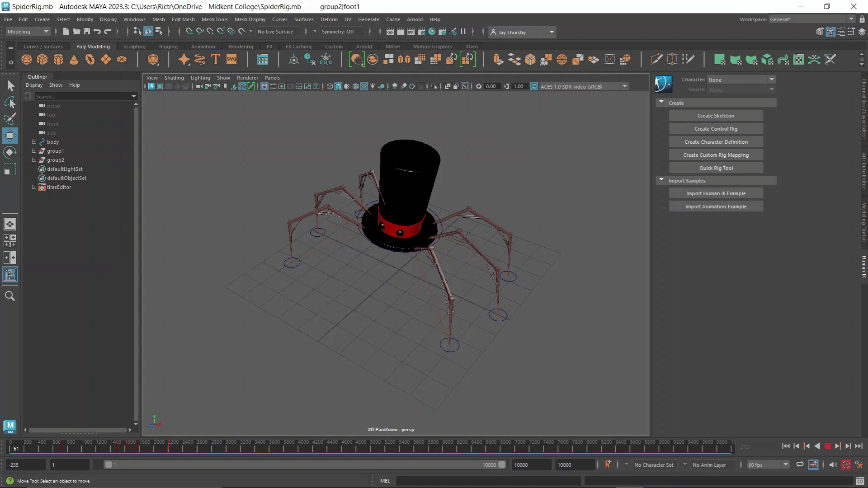Open the 60 fps frame rate dropdown
Screen dimensions: 868x488
[768, 465]
